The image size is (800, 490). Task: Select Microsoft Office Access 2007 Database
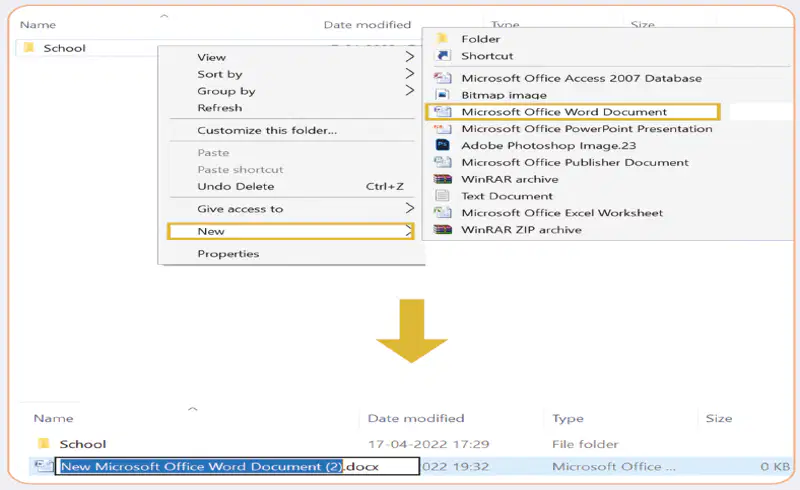[x=582, y=78]
